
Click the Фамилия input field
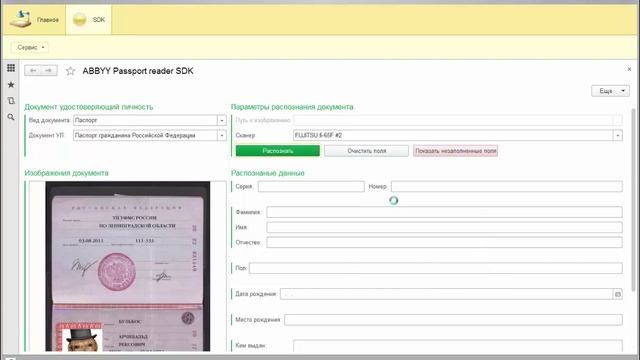pyautogui.click(x=444, y=212)
